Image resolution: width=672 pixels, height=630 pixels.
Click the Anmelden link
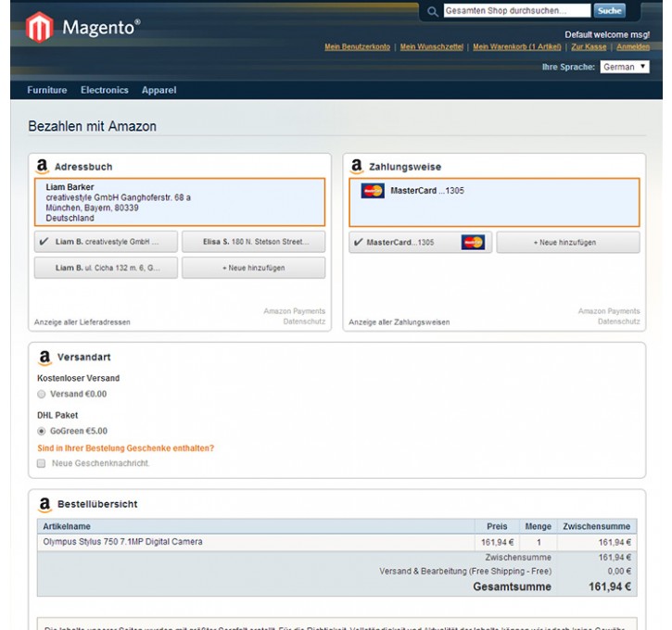[633, 47]
